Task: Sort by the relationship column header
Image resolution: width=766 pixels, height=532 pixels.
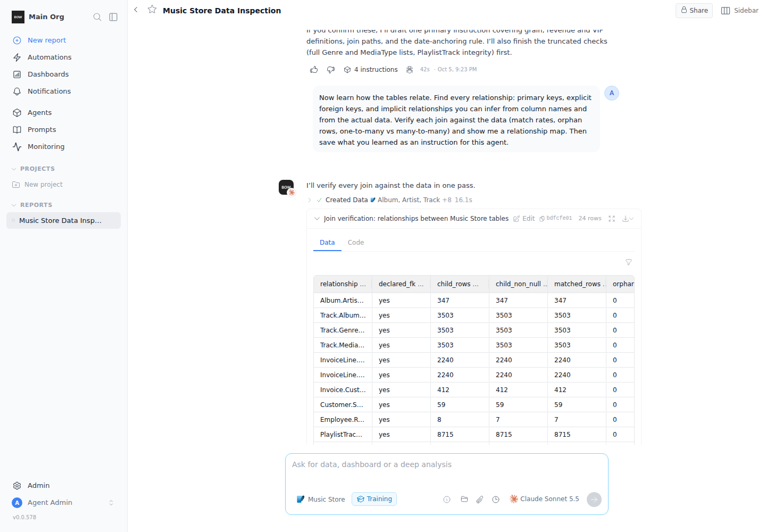Action: pos(343,284)
